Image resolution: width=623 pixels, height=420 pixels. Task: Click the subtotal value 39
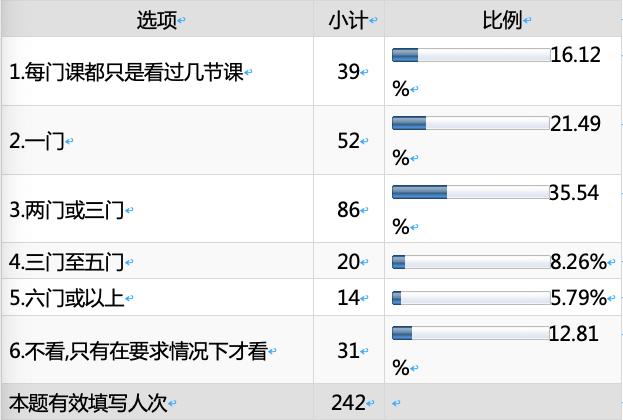pos(347,72)
